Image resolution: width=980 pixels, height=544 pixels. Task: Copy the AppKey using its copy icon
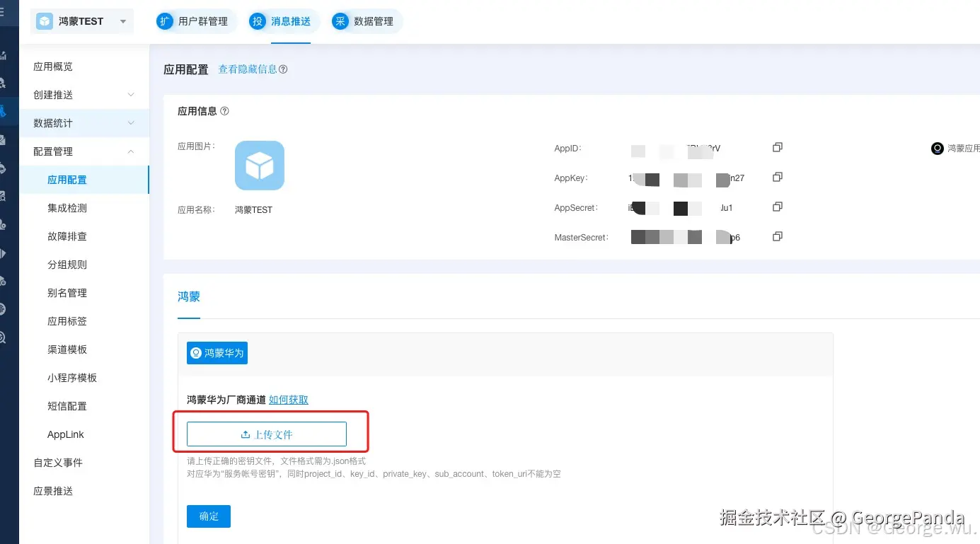pyautogui.click(x=777, y=177)
